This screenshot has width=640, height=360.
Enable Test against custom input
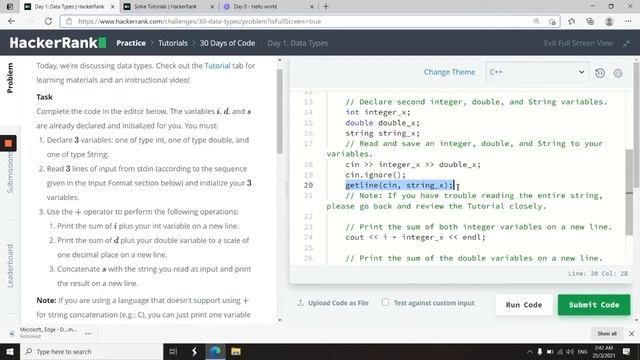[x=385, y=302]
